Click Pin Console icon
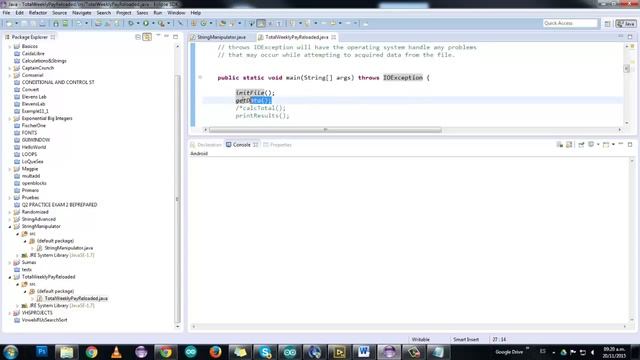This screenshot has width=640, height=360. point(581,144)
